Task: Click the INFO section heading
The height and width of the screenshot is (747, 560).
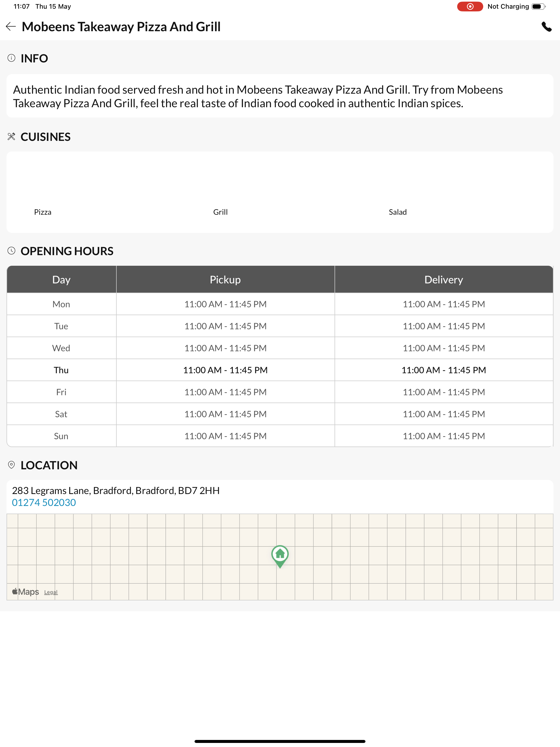Action: coord(34,58)
